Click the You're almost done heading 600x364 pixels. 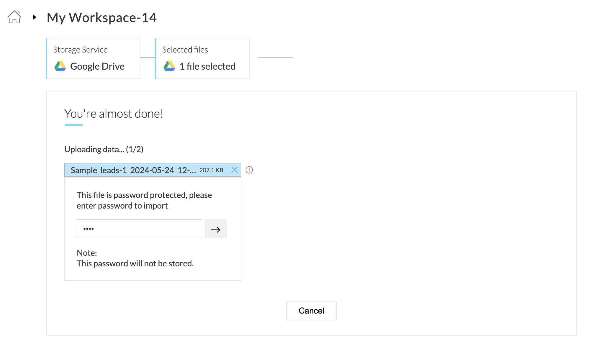[x=114, y=114]
